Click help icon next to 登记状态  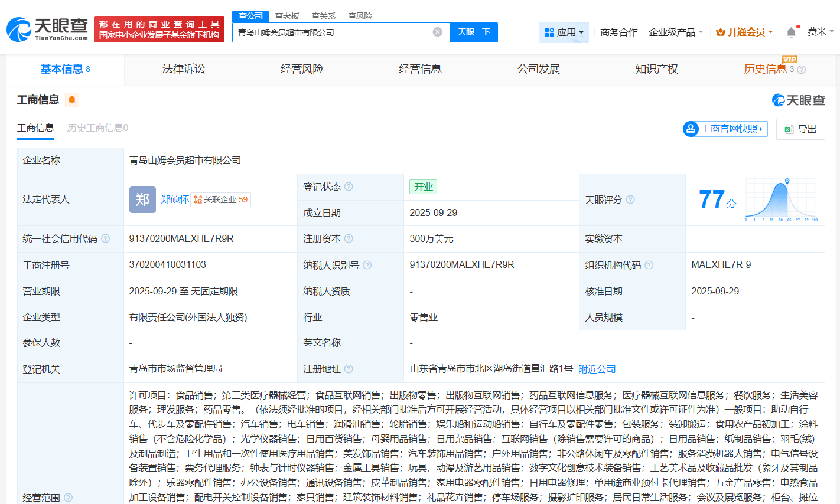349,186
